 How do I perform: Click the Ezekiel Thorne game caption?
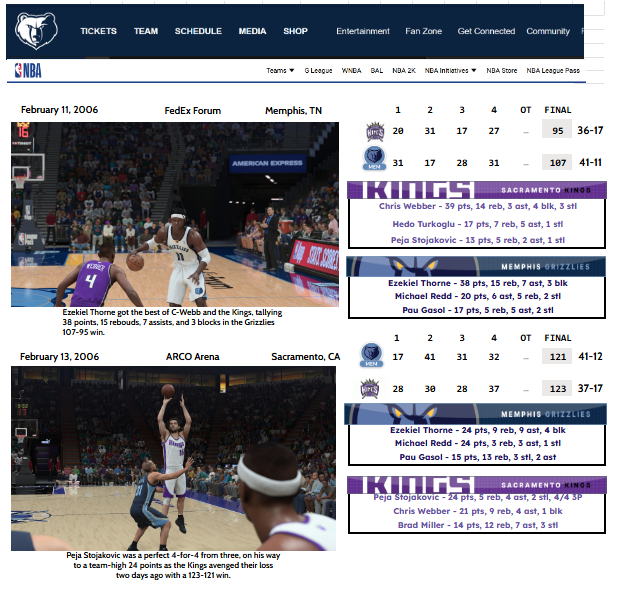[x=172, y=322]
